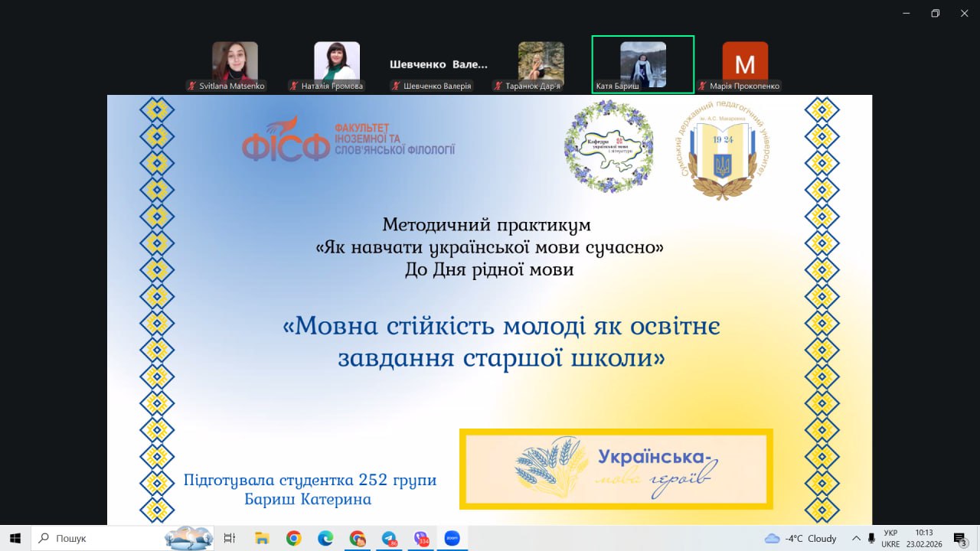Open the -4°C Cloudy weather widget
This screenshot has width=980, height=551.
(801, 538)
